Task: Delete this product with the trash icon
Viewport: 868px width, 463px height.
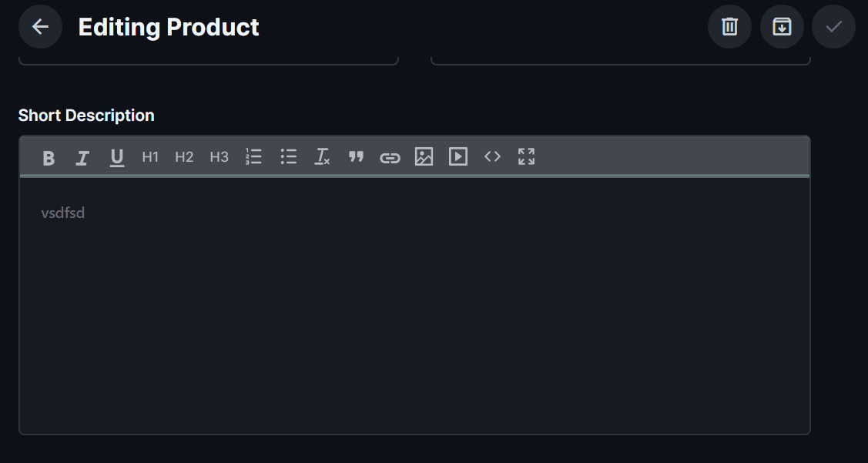Action: click(729, 26)
